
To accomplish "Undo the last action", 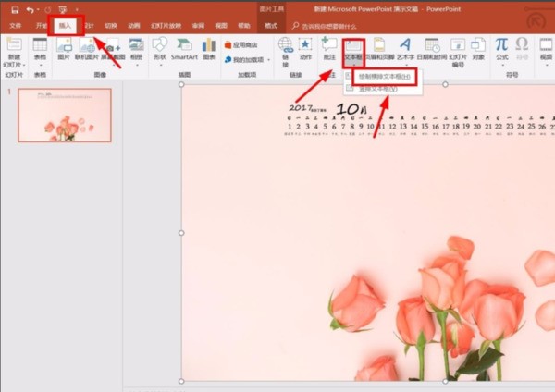I will coord(30,10).
